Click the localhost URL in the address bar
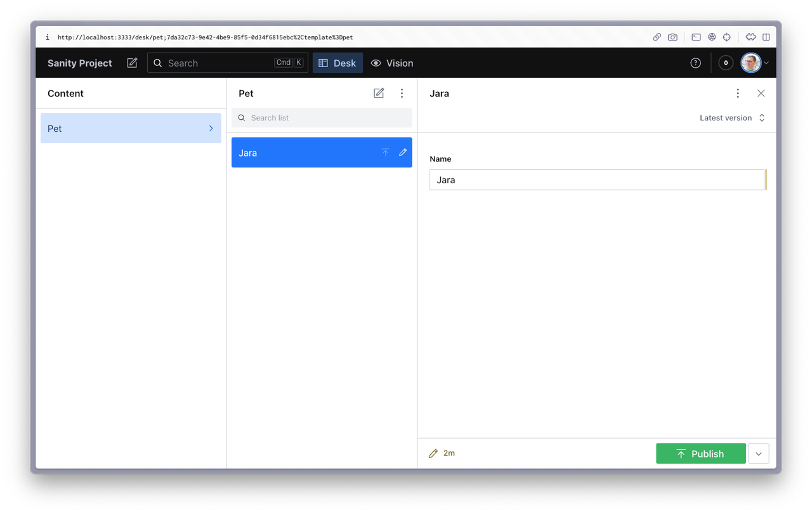The height and width of the screenshot is (514, 812). [206, 37]
